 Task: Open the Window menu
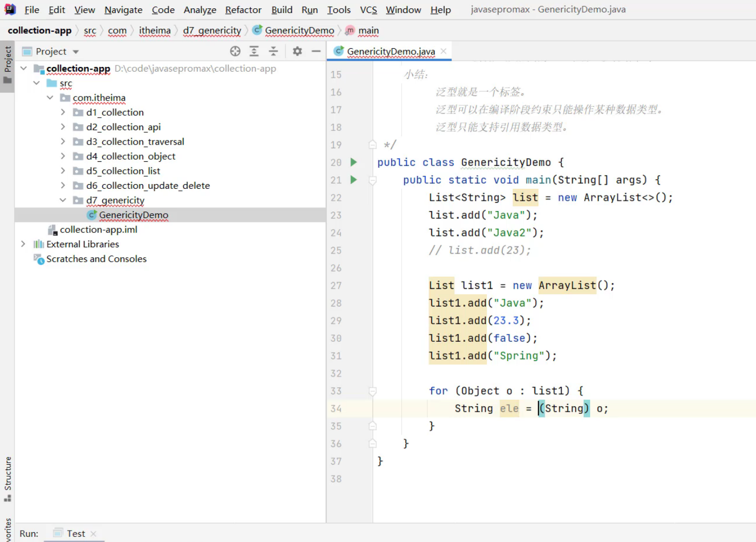(403, 10)
